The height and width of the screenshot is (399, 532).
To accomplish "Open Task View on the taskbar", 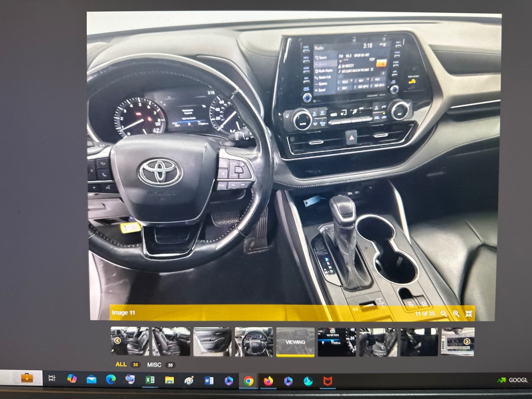I will point(52,378).
